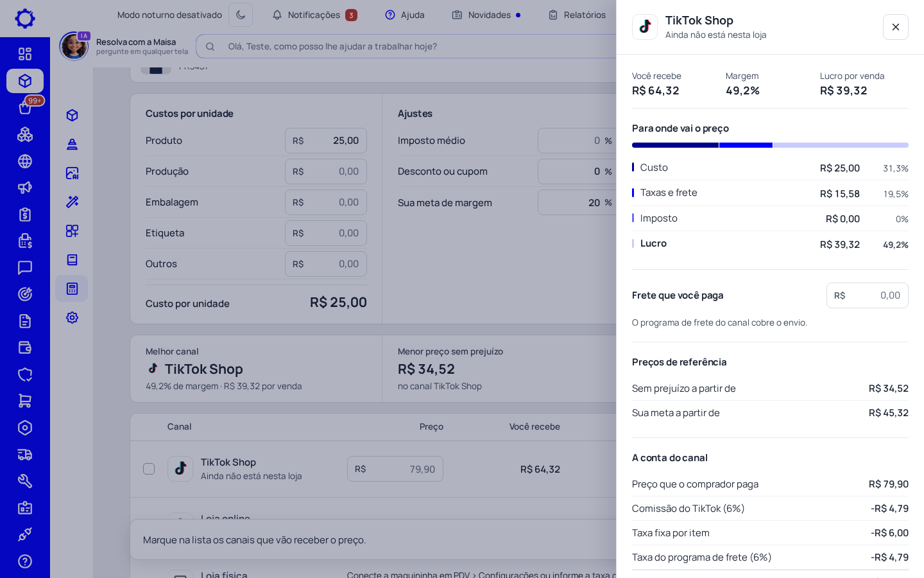Open the wallet icon in the left sidebar
Screen dimensions: 924x578
(x=25, y=347)
